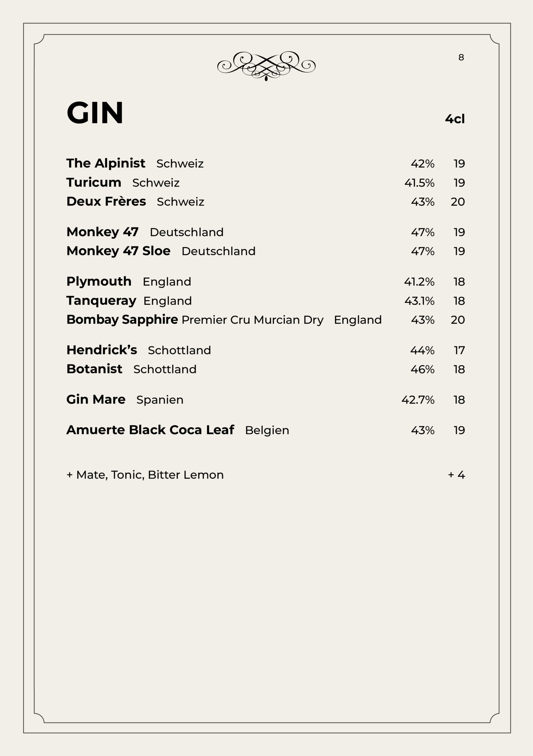533x756 pixels.
Task: Click the GIN heading
Action: pos(95,113)
